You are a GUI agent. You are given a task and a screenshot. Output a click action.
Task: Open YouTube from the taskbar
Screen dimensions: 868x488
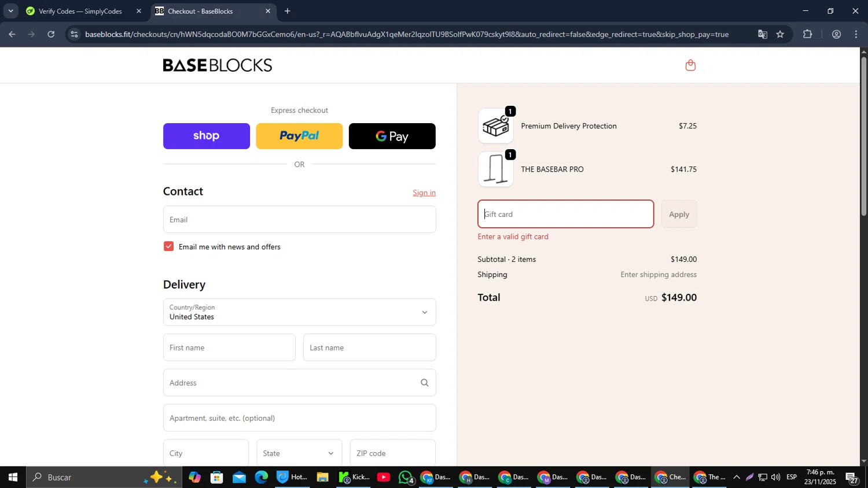[383, 477]
